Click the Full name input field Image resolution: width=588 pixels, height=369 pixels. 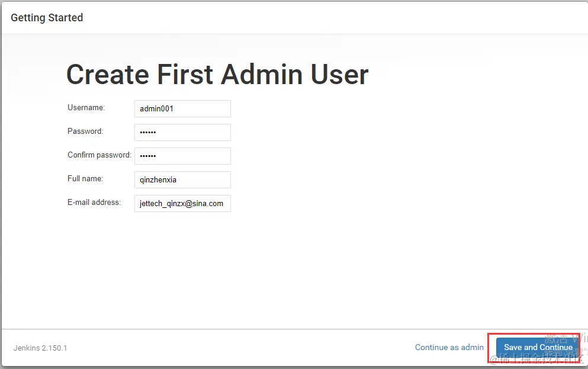click(182, 179)
